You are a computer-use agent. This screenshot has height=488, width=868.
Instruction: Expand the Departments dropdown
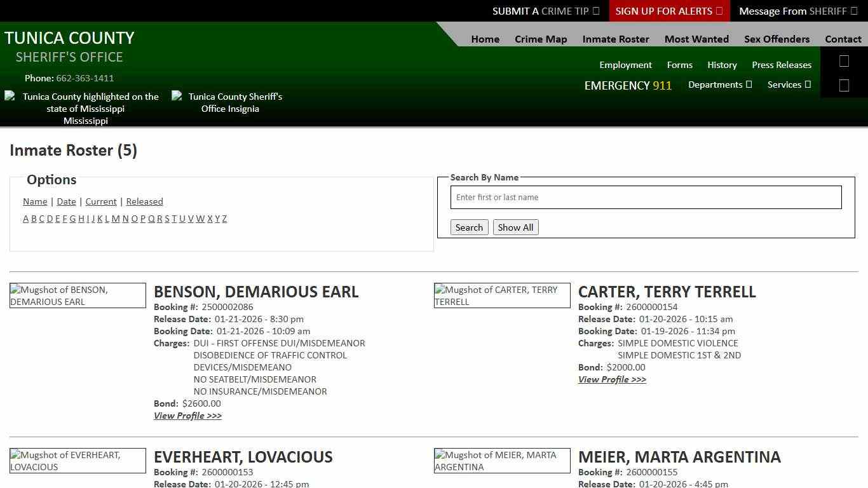[719, 84]
